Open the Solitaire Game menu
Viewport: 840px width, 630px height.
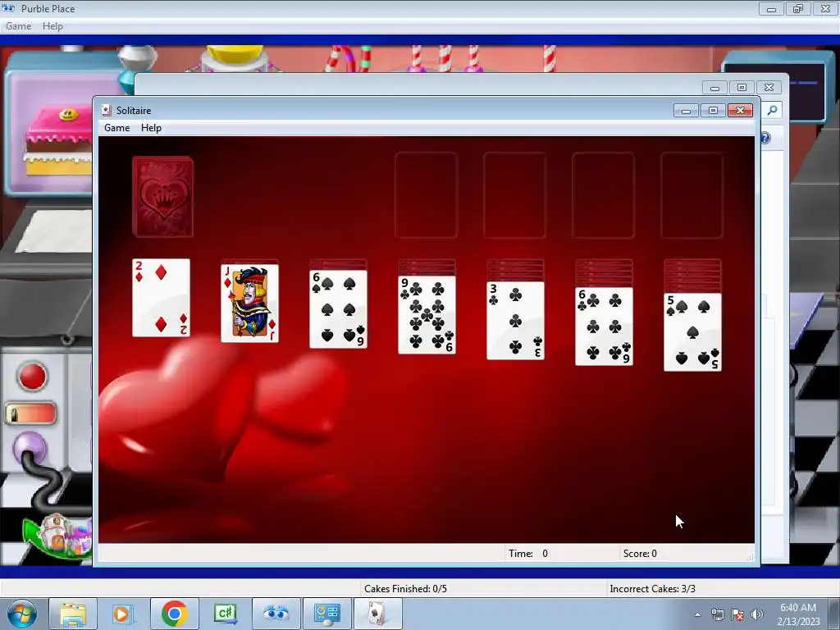click(x=116, y=128)
